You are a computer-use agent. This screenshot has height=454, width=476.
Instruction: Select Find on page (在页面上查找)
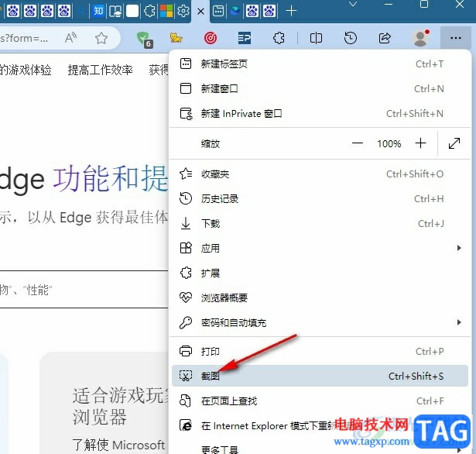(x=320, y=401)
